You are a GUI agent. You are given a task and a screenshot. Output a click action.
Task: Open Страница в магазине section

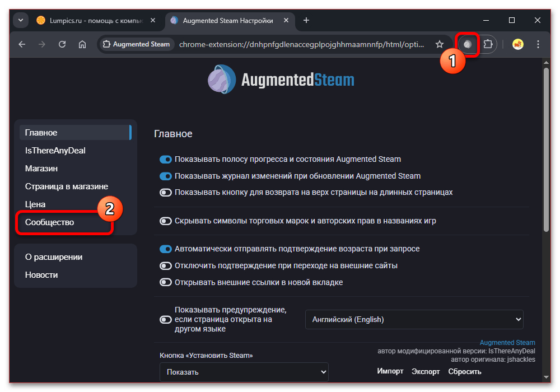tap(76, 186)
